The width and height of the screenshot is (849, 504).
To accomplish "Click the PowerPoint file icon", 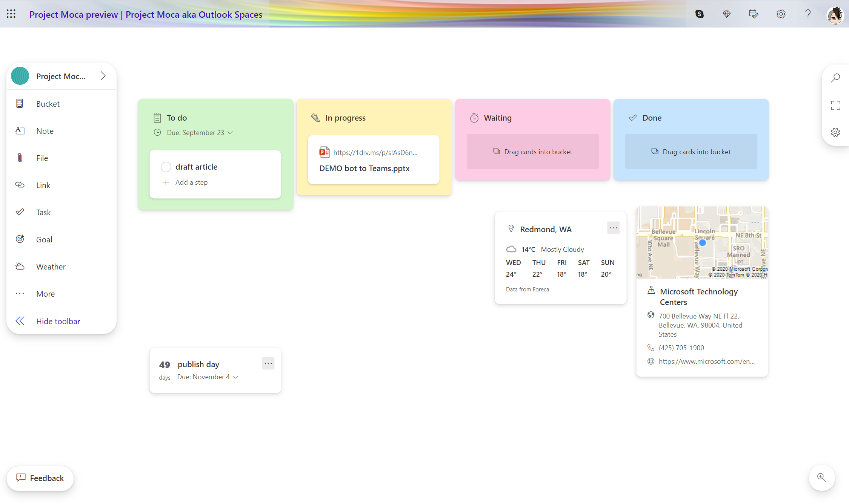I will pos(324,152).
